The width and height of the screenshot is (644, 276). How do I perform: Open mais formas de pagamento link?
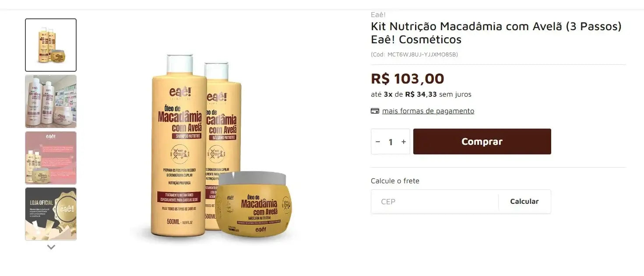pyautogui.click(x=428, y=111)
